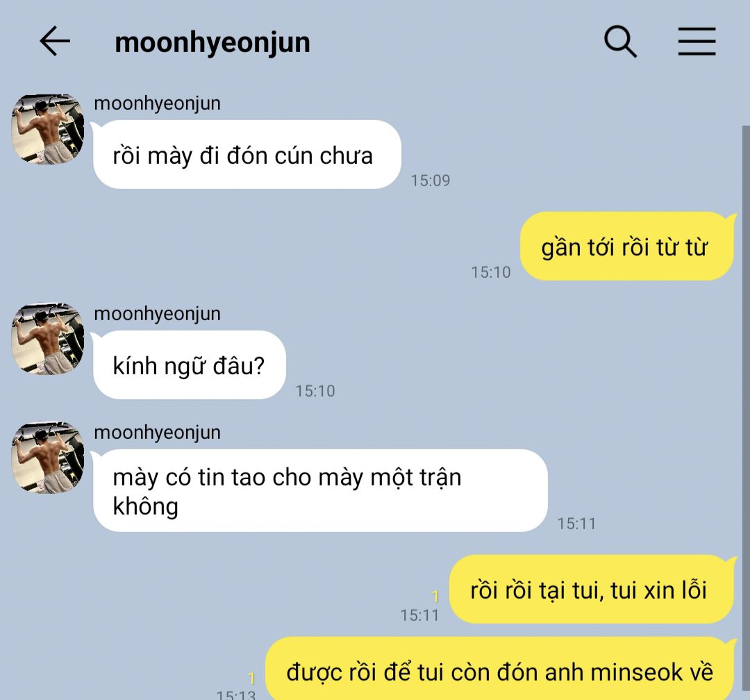Image resolution: width=750 pixels, height=700 pixels.
Task: Open the avatar beside "rồi mày đi đón cún chưa"
Action: click(x=48, y=129)
